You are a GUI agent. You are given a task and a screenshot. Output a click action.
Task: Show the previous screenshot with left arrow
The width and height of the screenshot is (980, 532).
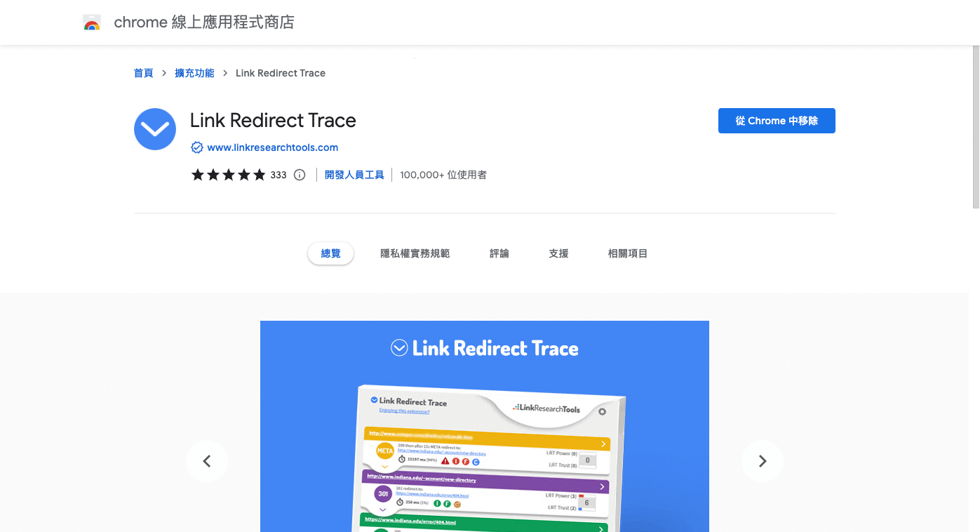pyautogui.click(x=206, y=461)
